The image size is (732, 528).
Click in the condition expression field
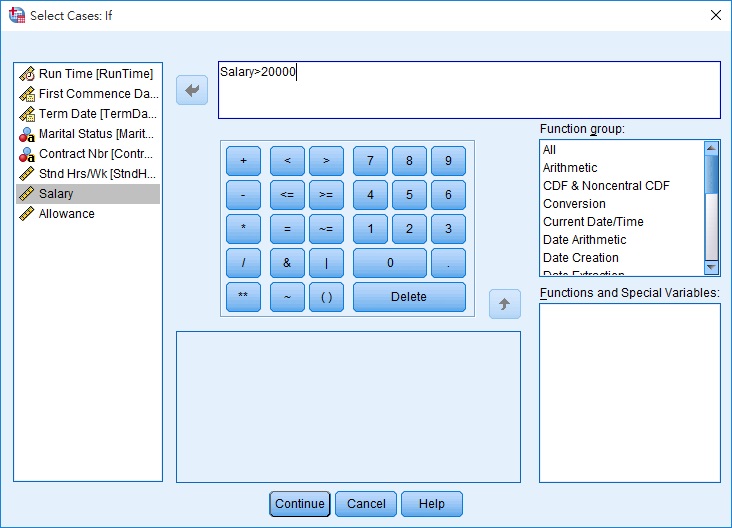[469, 90]
